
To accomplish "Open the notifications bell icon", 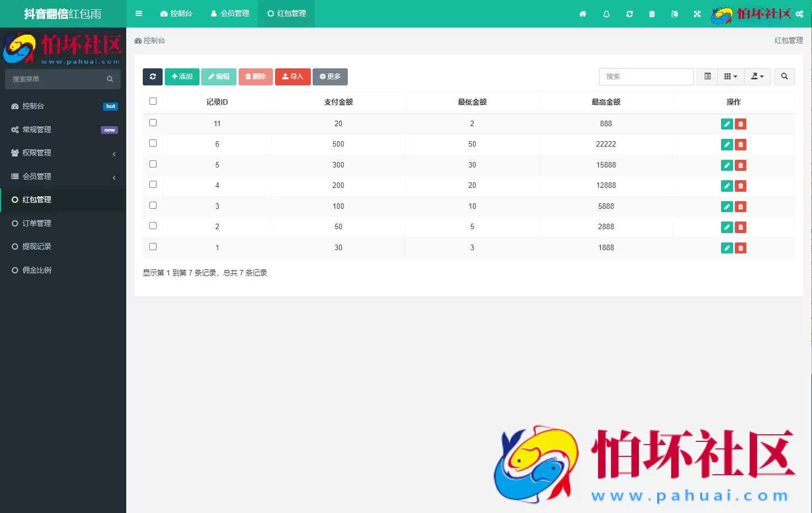I will click(606, 14).
